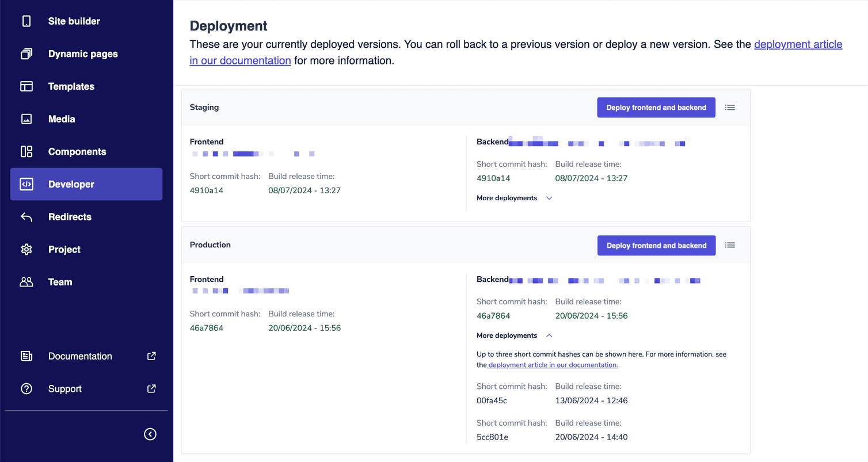The height and width of the screenshot is (462, 868).
Task: Select the Dynamic pages icon
Action: [26, 54]
